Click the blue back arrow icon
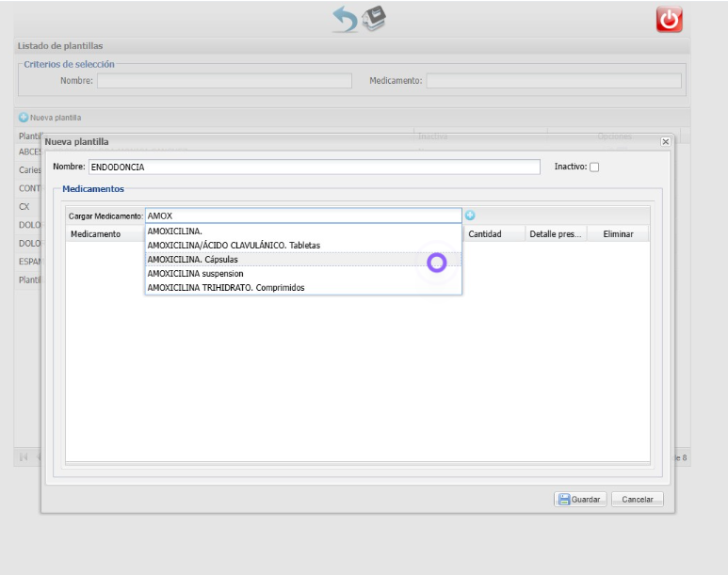The image size is (728, 575). (346, 19)
